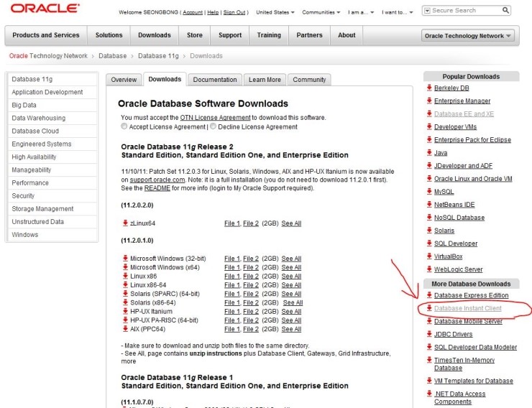The image size is (532, 408).
Task: Click download arrow next to Java
Action: [x=429, y=152]
